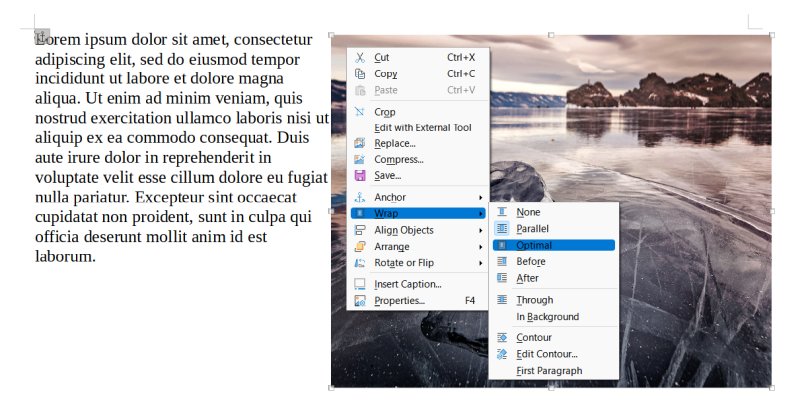Click the Arrange icon
Screen dimensions: 800x410
360,246
